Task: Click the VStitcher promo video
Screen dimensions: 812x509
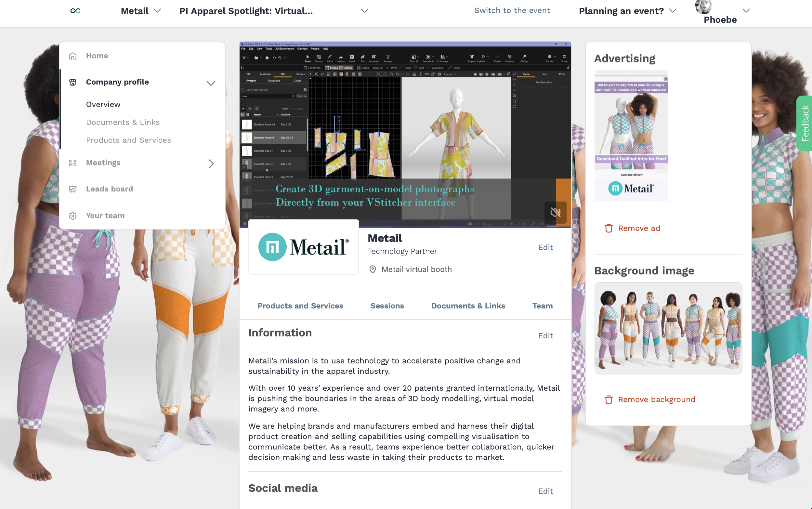Action: [x=405, y=135]
